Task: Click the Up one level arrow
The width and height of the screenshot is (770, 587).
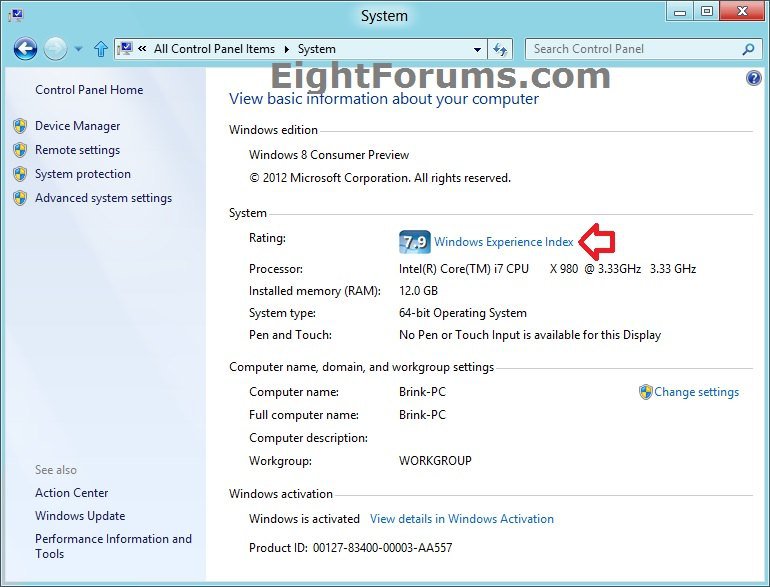Action: tap(100, 49)
